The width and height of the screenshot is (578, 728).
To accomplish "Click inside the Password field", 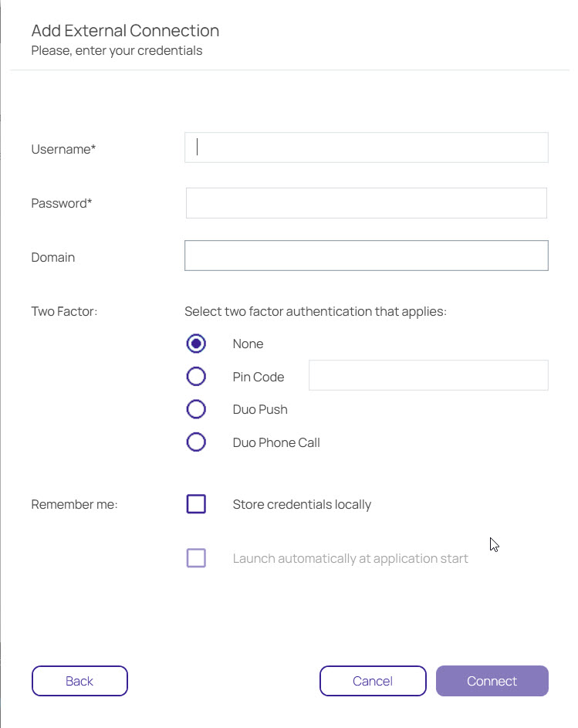I will 366,202.
